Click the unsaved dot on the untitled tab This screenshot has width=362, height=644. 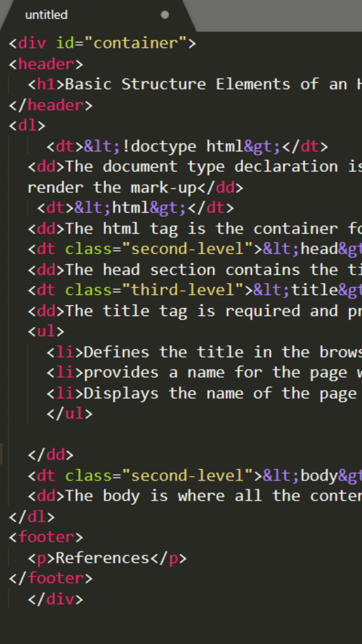(165, 15)
